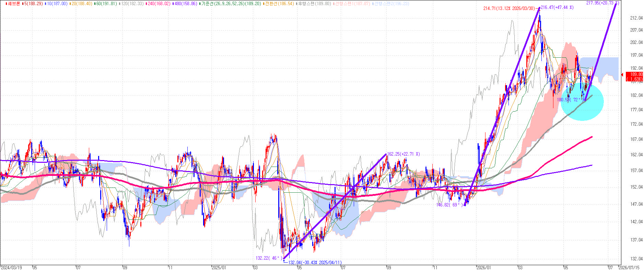
Task: Select the 240(168.02) moving average legend
Action: [x=159, y=3]
